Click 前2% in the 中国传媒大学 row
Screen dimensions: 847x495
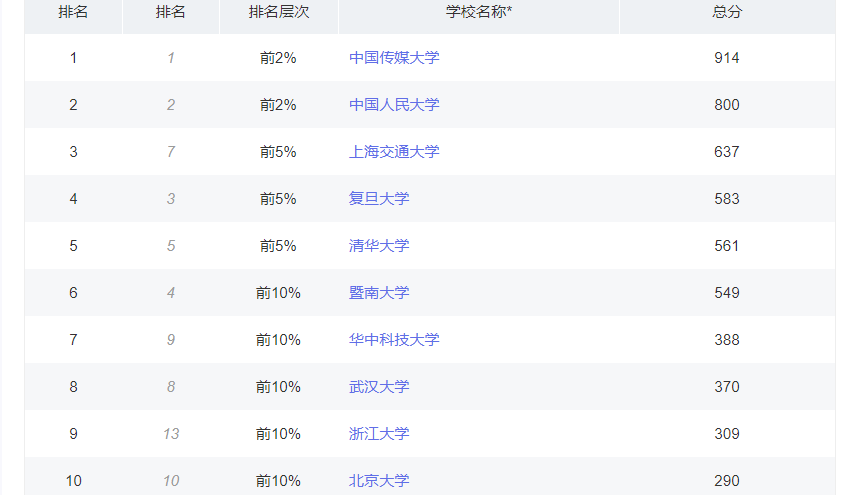tap(278, 58)
